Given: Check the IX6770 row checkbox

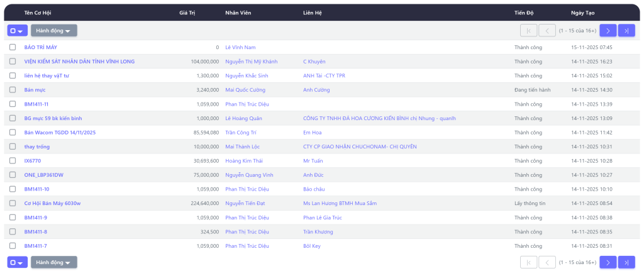Looking at the screenshot, I should point(13,161).
